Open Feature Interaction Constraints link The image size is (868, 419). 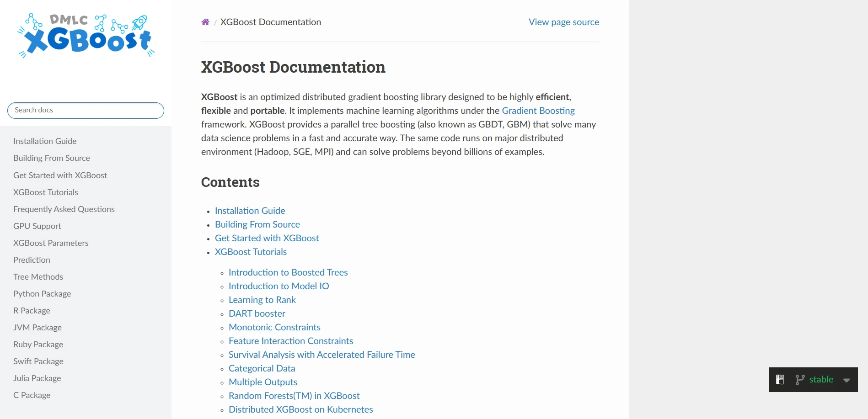291,341
